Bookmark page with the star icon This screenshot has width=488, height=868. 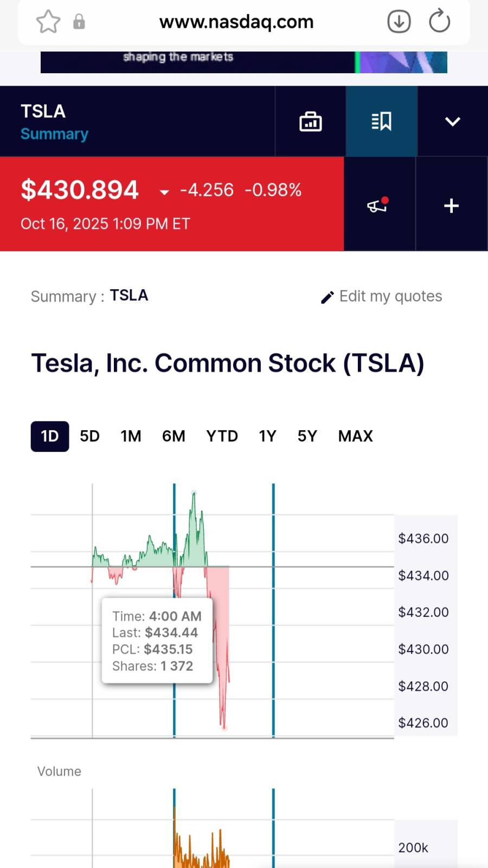point(48,22)
